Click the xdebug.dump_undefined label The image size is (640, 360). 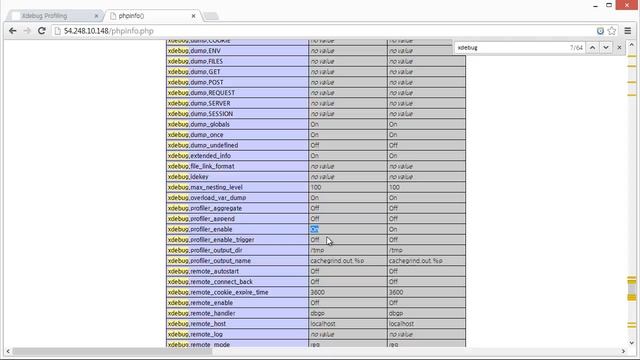203,145
